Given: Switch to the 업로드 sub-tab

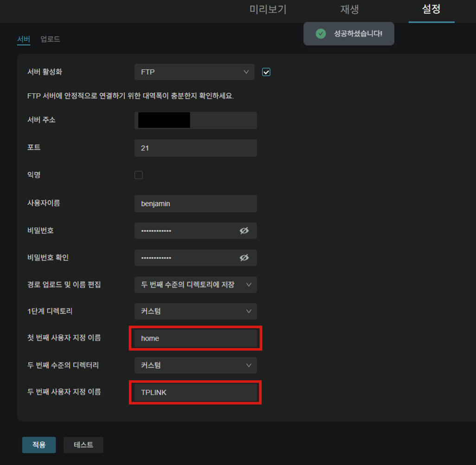Looking at the screenshot, I should (50, 39).
